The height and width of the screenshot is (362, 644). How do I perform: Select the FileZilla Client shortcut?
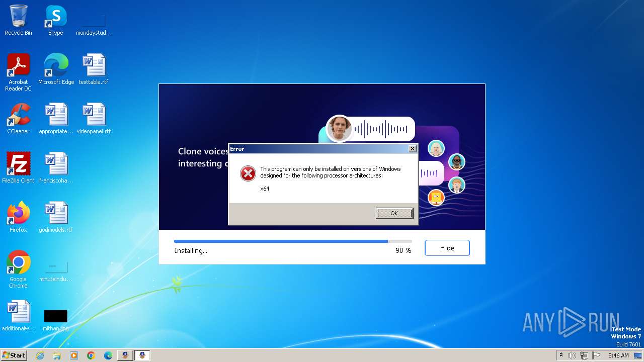click(x=18, y=168)
